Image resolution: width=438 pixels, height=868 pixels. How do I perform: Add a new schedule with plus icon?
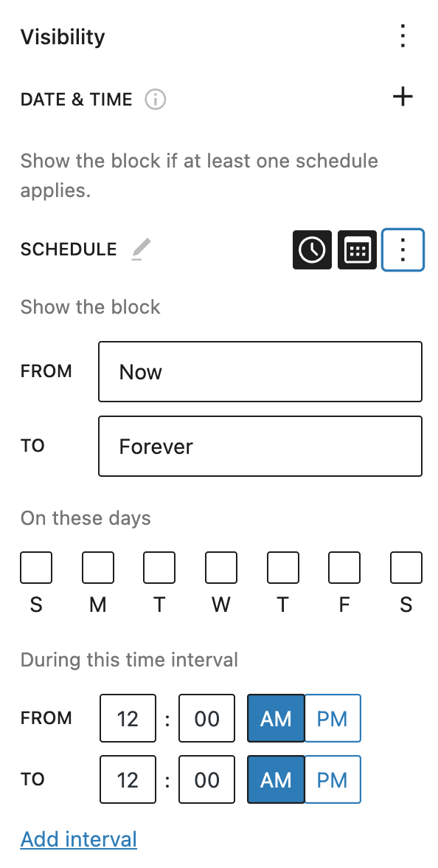click(403, 97)
